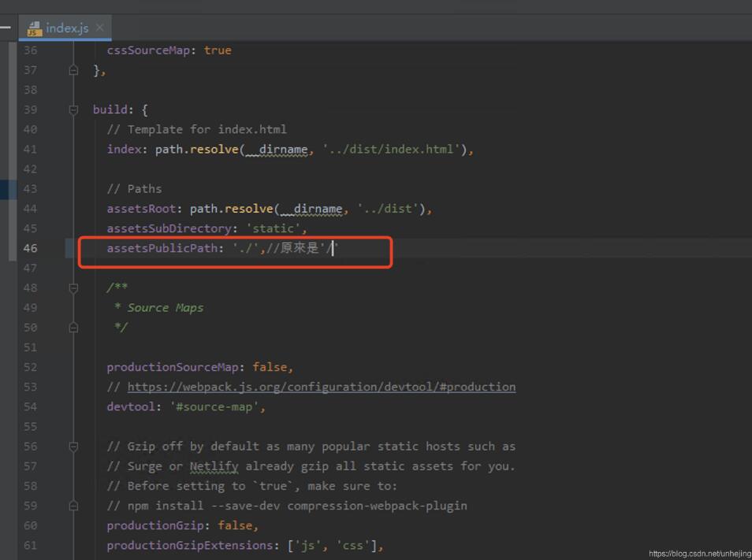
Task: Click the JavaScript file icon on the index.js tab
Action: 34,26
